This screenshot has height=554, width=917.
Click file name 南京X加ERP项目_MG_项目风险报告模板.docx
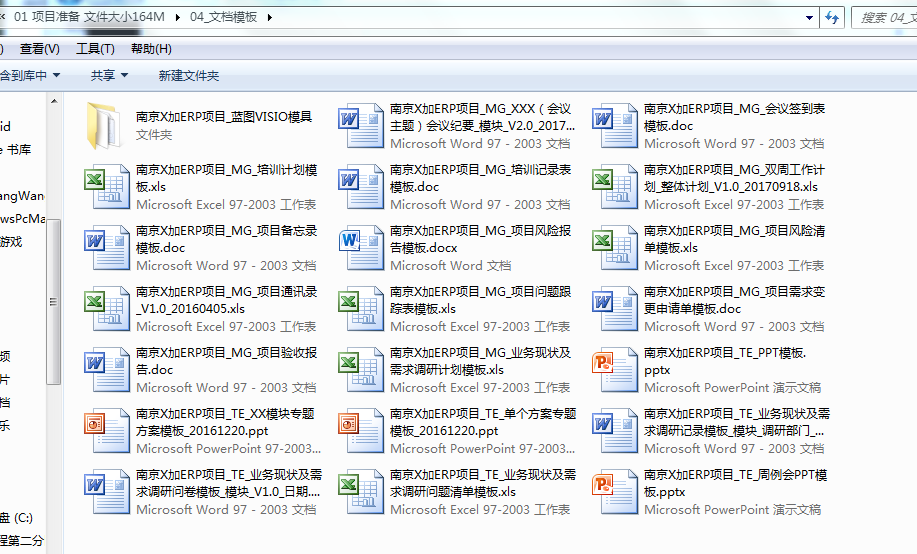coord(481,239)
